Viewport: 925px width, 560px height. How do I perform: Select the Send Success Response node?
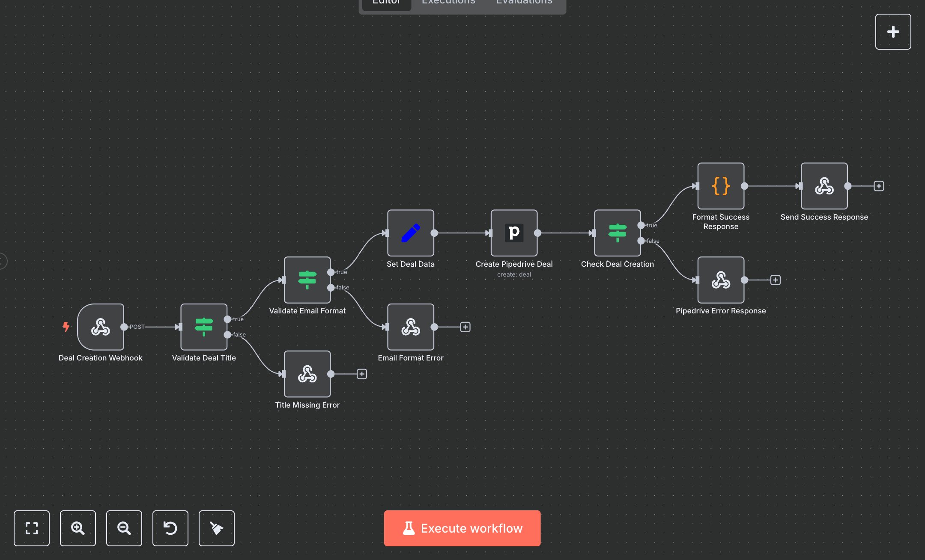tap(824, 186)
